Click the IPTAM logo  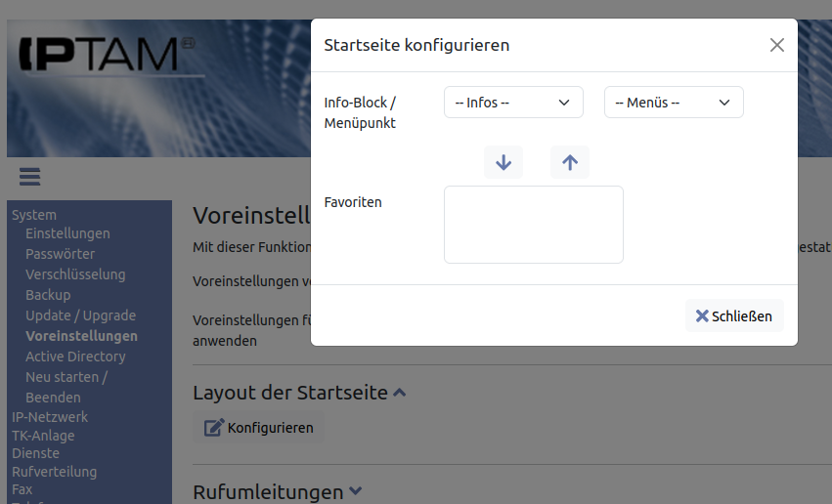[x=98, y=54]
